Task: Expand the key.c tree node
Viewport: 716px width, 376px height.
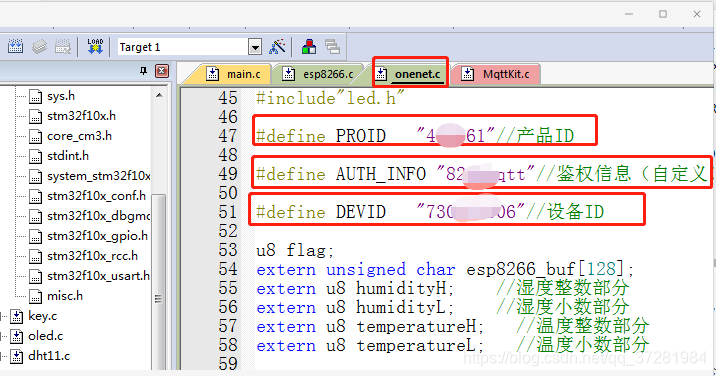Action: point(2,316)
